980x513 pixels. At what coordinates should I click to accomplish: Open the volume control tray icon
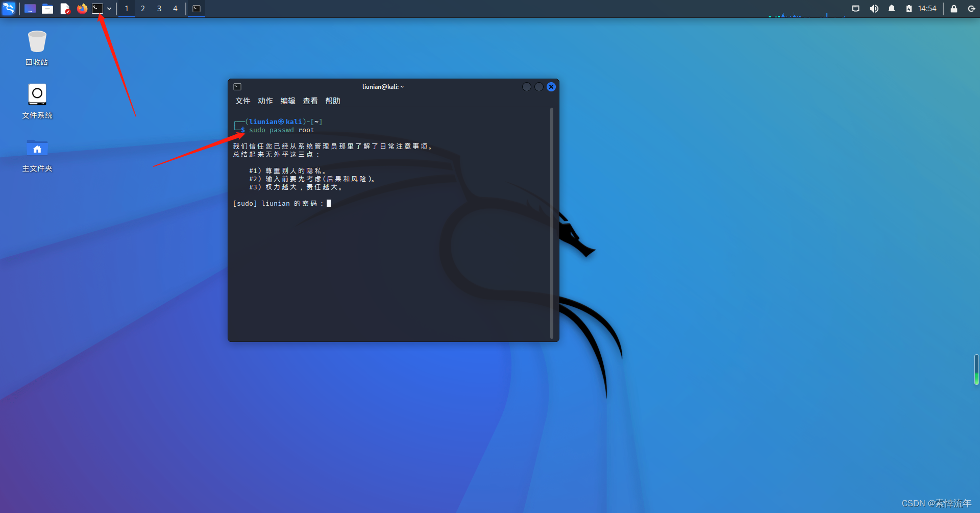pos(874,9)
